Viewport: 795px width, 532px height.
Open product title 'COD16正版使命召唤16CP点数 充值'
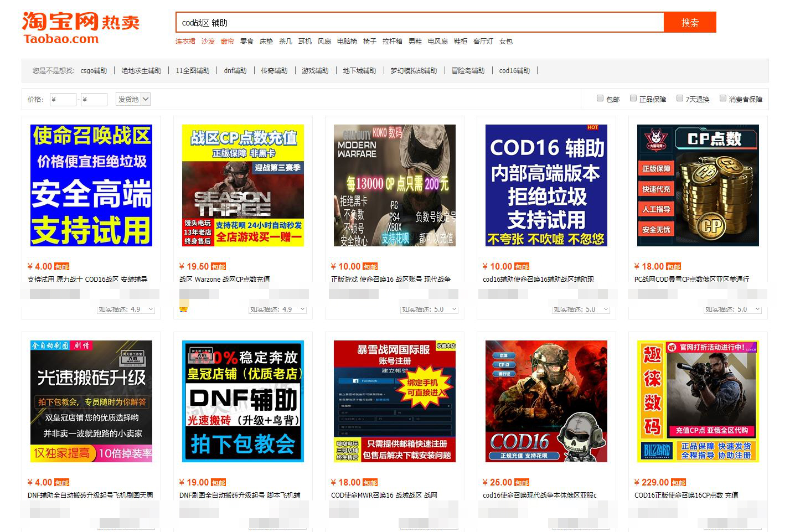[x=686, y=495]
